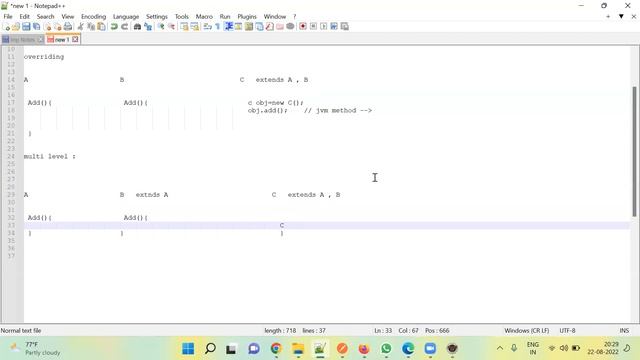
Task: Toggle synchronized horizontal scrolling
Action: coord(195,27)
